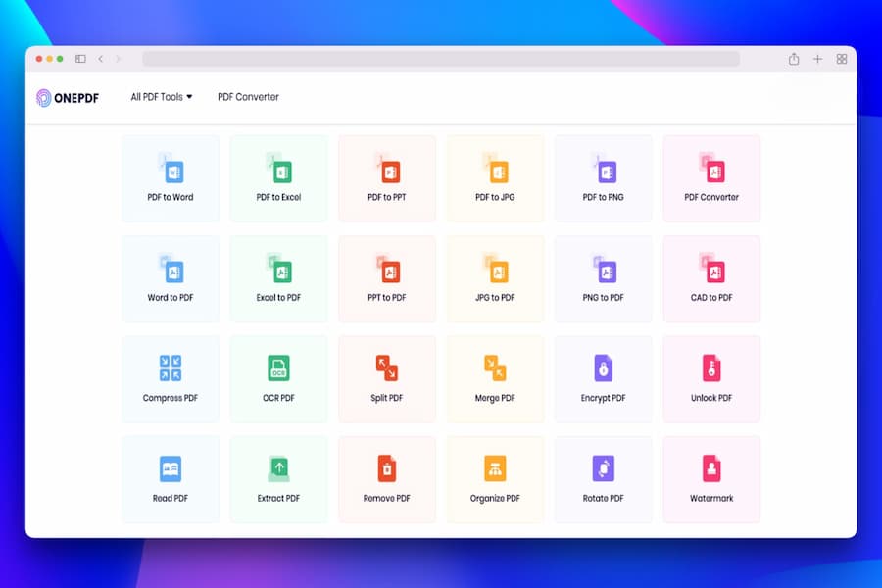Launch the Unlock PDF key icon
The image size is (882, 588).
click(711, 368)
